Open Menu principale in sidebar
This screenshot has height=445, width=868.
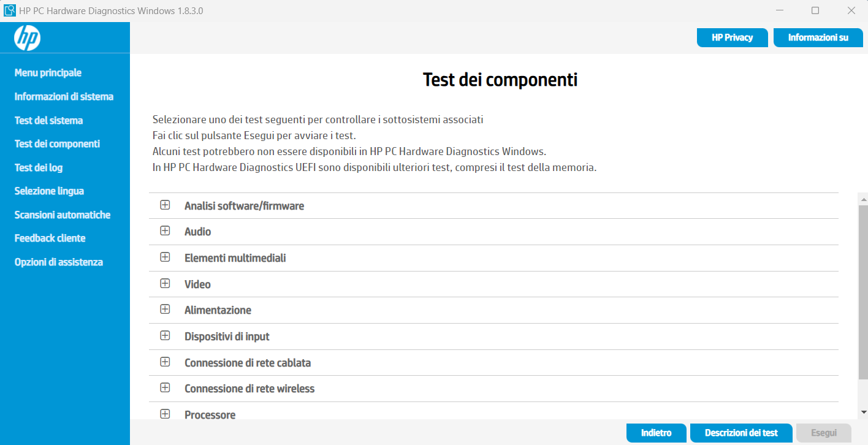point(48,73)
